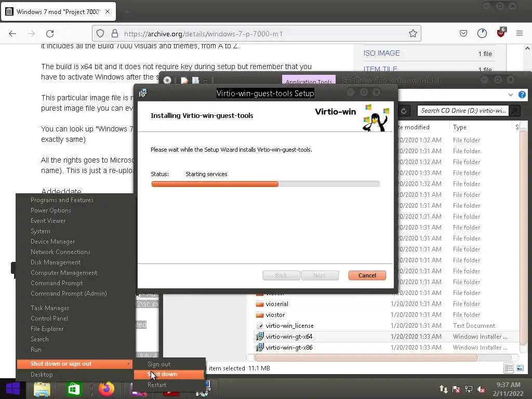Click Desktop in the Win+X menu
Image resolution: width=532 pixels, height=399 pixels.
(42, 375)
